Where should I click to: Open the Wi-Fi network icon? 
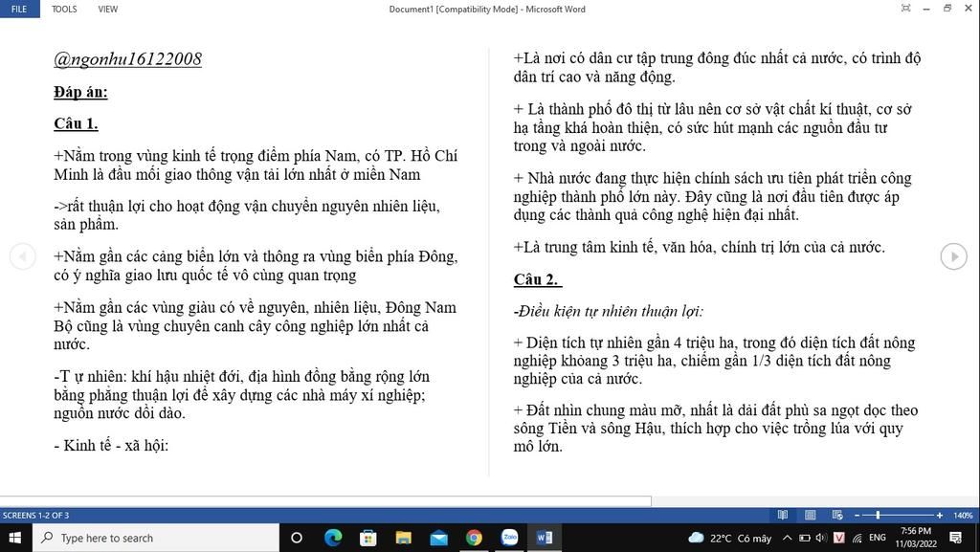click(857, 538)
